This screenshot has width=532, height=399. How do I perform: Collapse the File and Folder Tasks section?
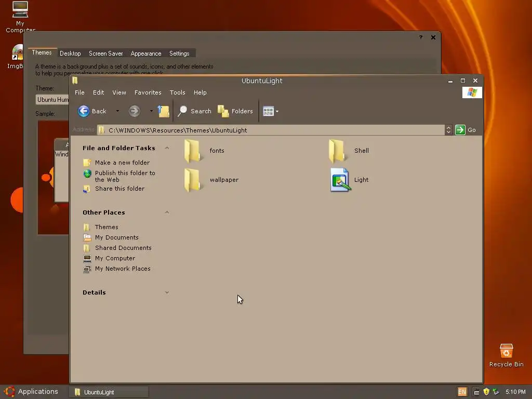click(x=167, y=148)
